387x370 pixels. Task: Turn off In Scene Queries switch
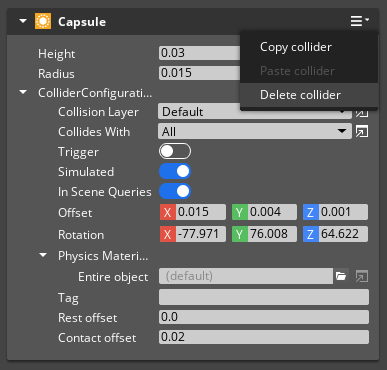[x=175, y=191]
